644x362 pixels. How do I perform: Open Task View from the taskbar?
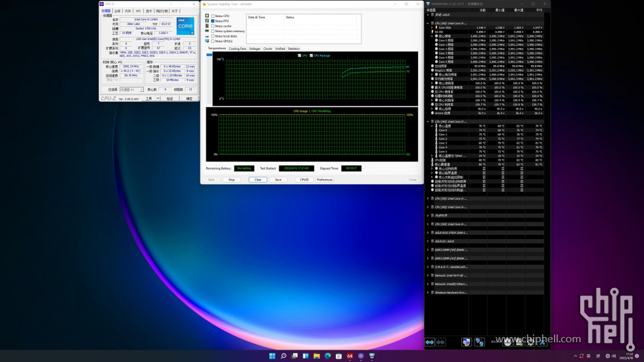(x=294, y=356)
